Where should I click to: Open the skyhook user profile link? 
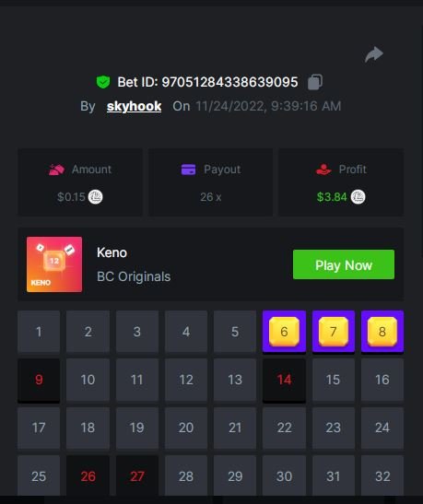tap(134, 106)
